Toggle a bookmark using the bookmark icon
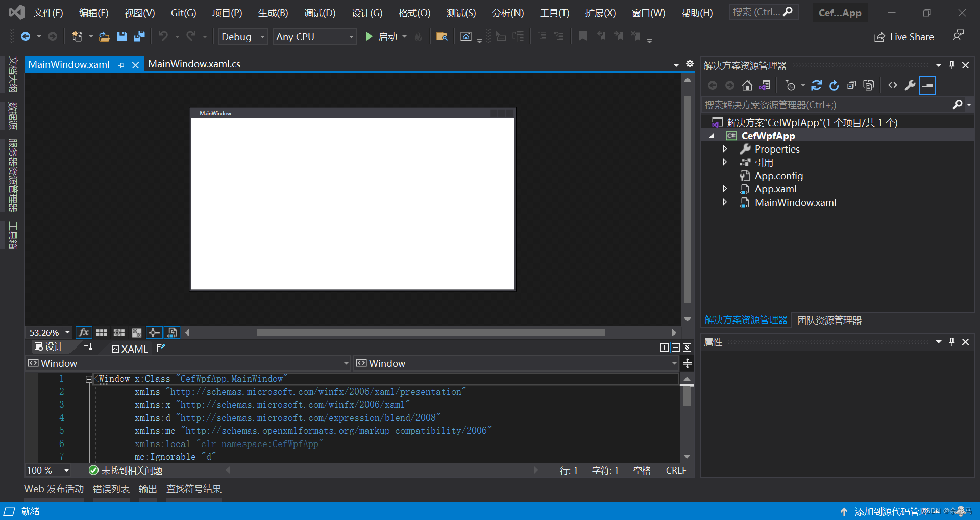Viewport: 980px width, 520px height. click(583, 36)
